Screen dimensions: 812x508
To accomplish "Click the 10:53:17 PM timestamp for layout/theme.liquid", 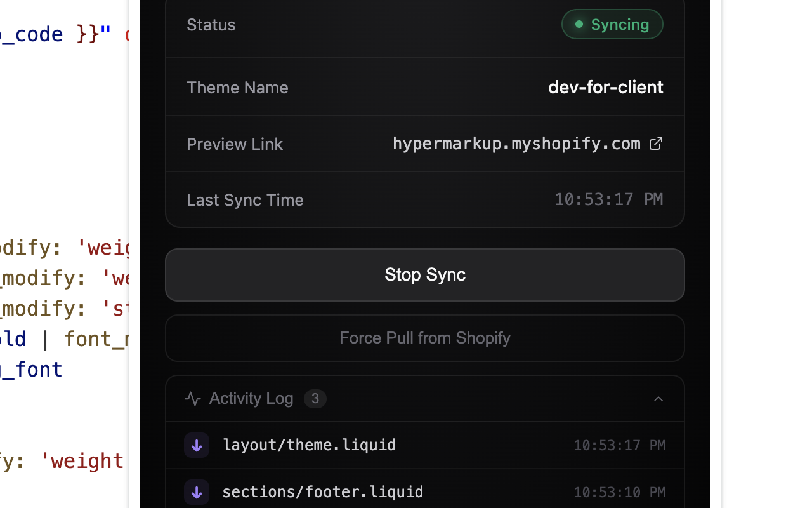I will point(620,445).
